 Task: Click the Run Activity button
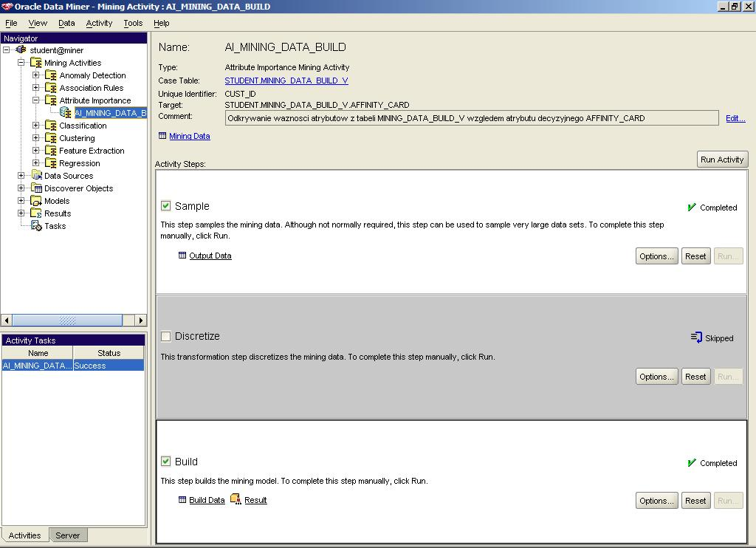722,160
